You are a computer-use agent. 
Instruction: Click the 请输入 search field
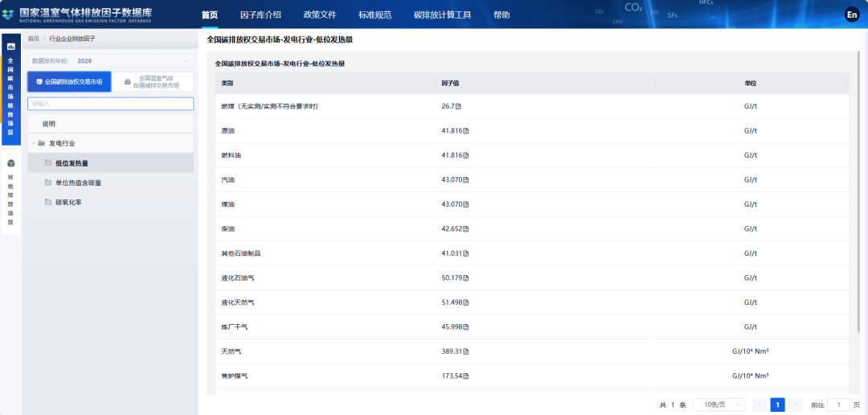point(111,104)
